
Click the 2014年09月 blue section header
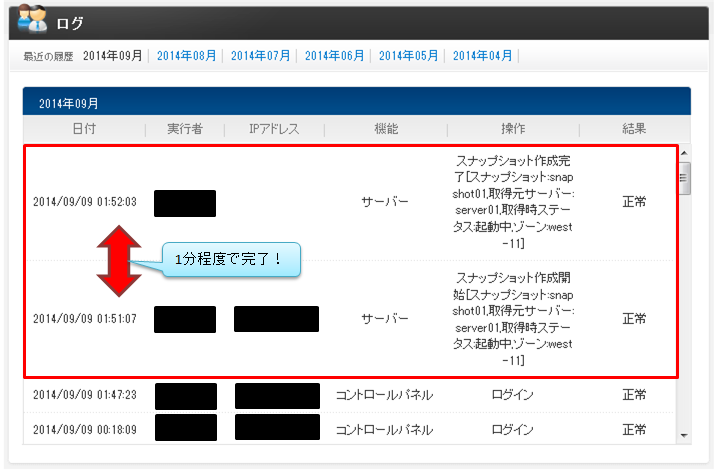tap(357, 102)
